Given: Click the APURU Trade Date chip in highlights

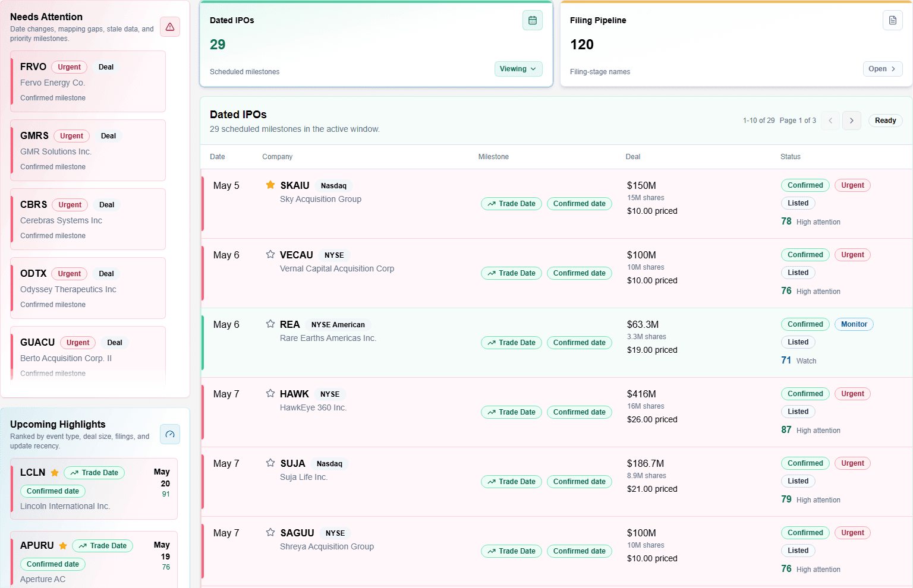Looking at the screenshot, I should coord(103,546).
